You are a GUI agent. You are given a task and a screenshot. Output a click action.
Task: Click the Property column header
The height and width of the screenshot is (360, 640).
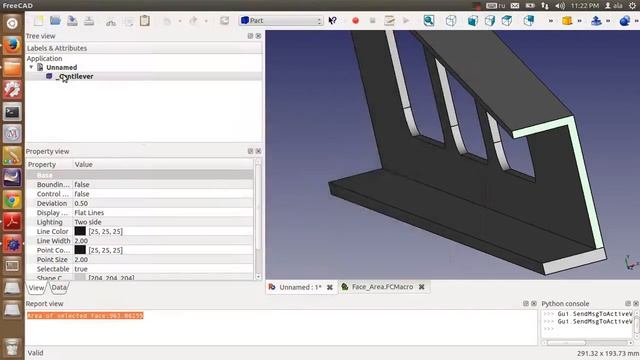(x=49, y=164)
